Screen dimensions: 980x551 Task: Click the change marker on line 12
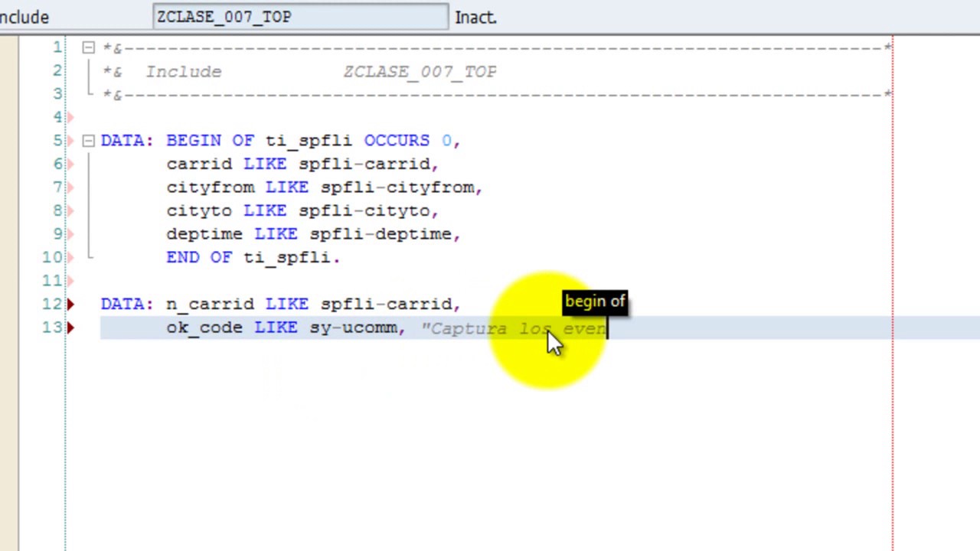70,304
